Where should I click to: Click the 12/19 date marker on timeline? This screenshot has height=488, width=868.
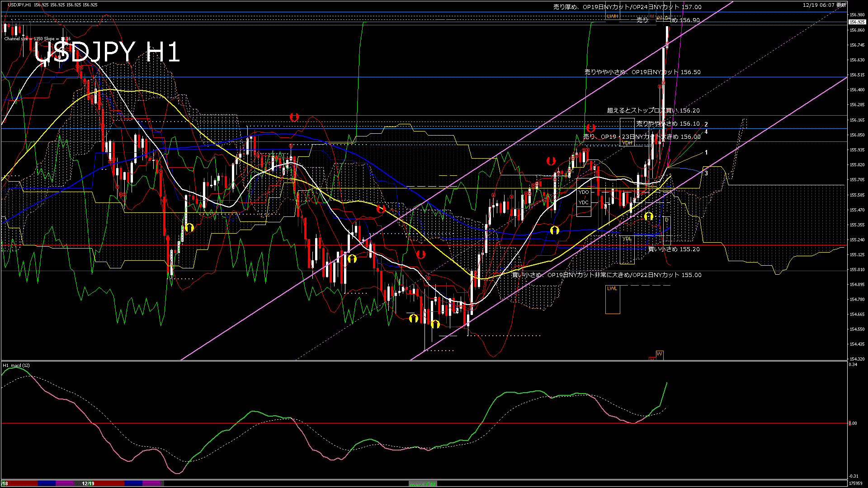click(88, 483)
